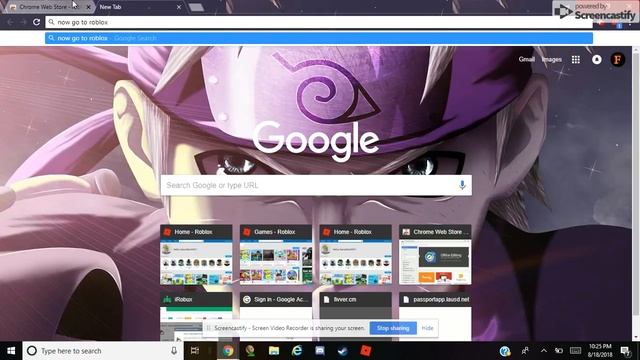Open Task View from the taskbar
Image resolution: width=640 pixels, height=360 pixels.
195,351
